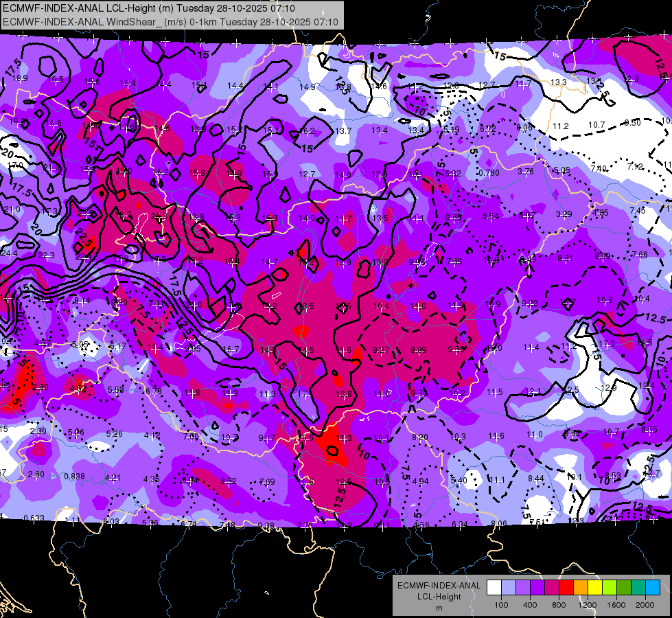Click the map value '0.780'
Viewport: 672px width, 618px height.
point(489,173)
